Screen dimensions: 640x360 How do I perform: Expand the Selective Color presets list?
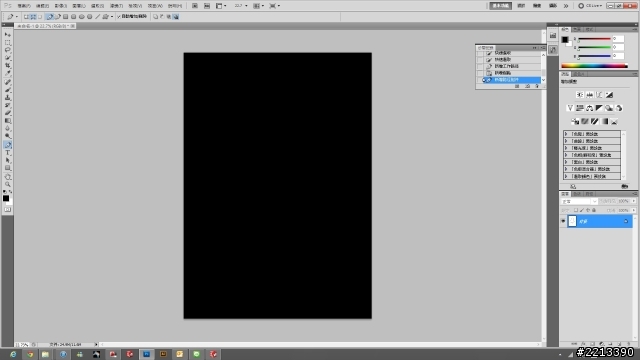click(x=566, y=176)
